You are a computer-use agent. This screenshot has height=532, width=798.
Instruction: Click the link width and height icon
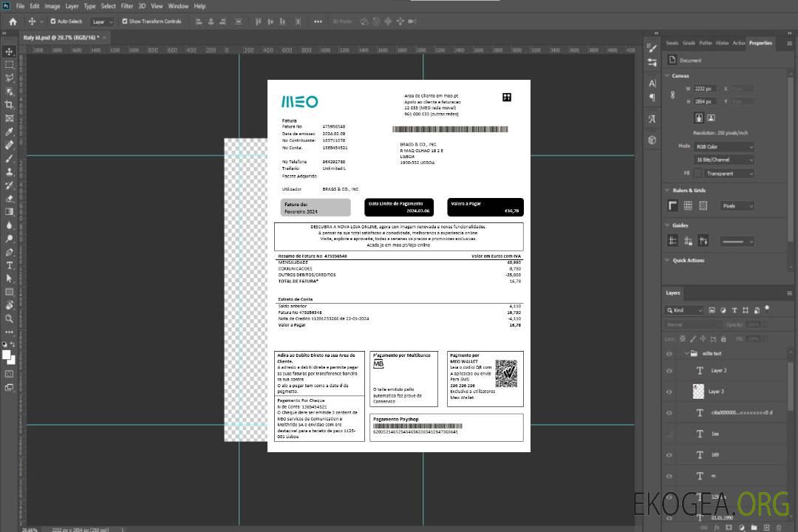(x=673, y=95)
